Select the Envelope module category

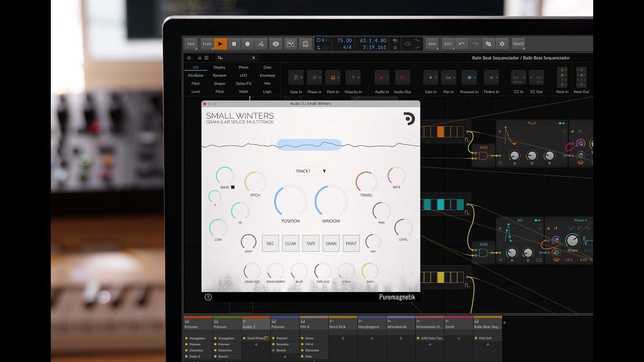[267, 75]
